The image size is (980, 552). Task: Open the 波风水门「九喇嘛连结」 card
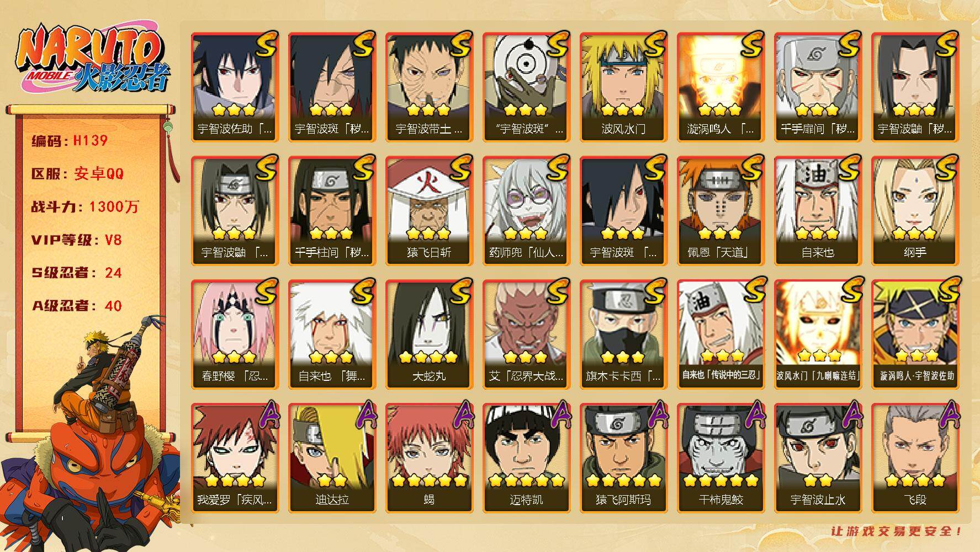coord(818,335)
